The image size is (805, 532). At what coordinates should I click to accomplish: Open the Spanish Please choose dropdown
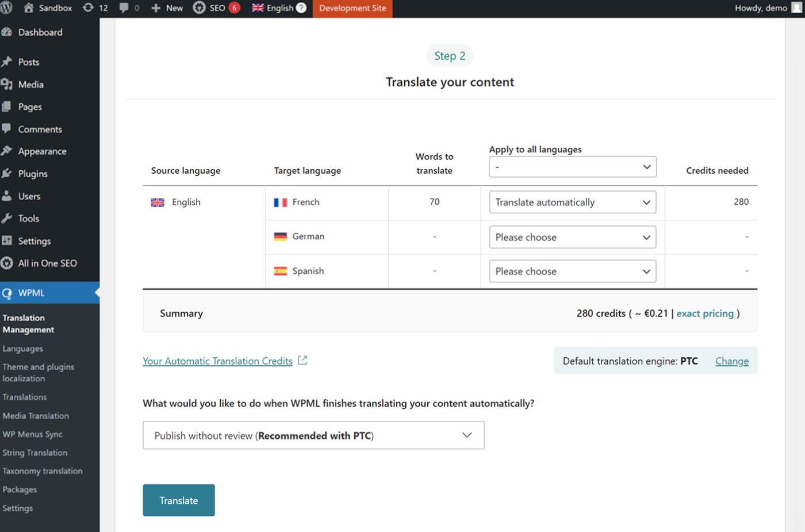click(573, 271)
